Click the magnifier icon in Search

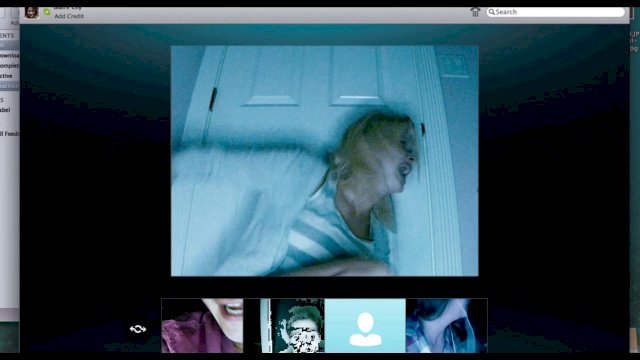point(491,12)
